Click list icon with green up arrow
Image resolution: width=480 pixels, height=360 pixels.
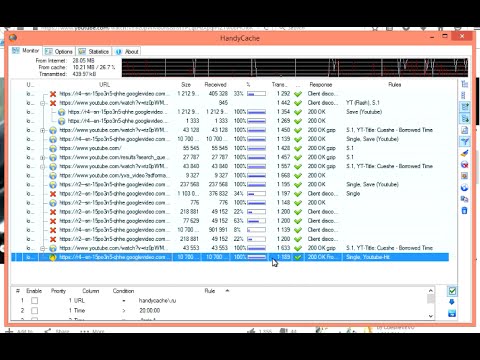(465, 107)
